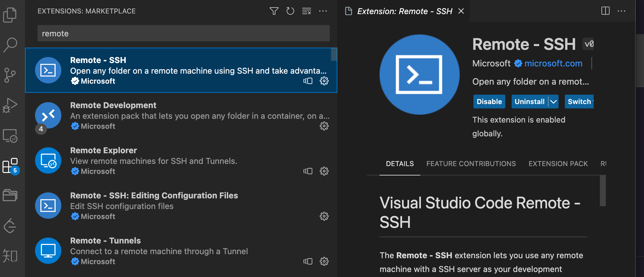The image size is (644, 277).
Task: Open Remote Explorer in activity bar
Action: (x=10, y=136)
